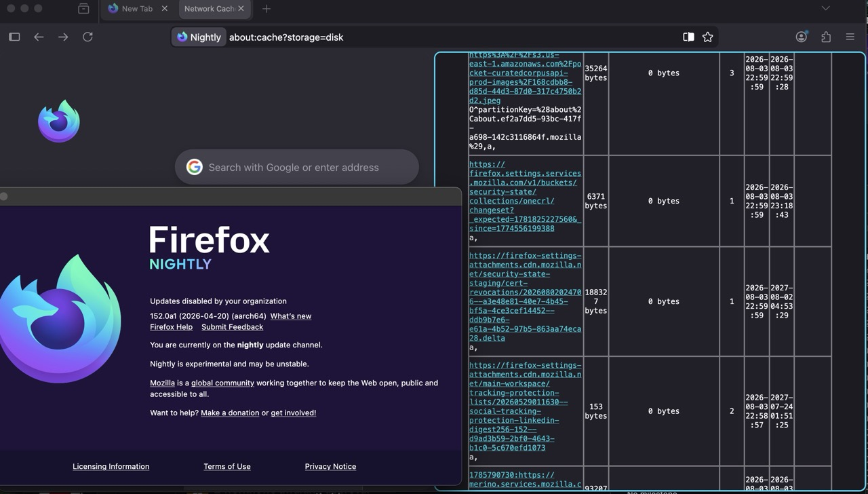Open the Privacy Notice link
The image size is (868, 494).
330,466
